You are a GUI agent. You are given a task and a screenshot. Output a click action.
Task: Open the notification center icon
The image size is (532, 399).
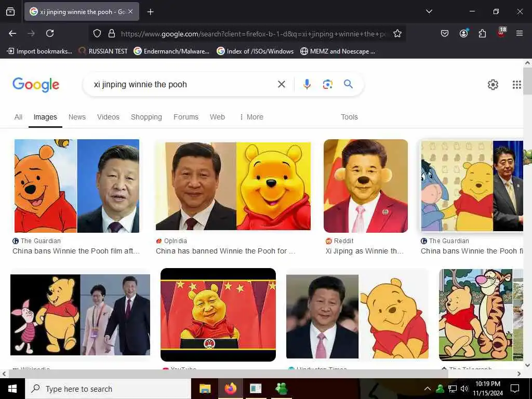click(515, 389)
